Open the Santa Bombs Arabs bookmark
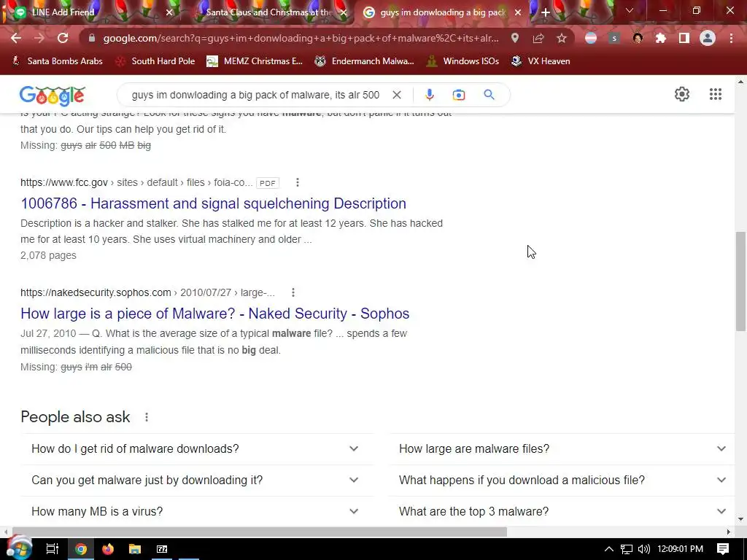 click(57, 61)
